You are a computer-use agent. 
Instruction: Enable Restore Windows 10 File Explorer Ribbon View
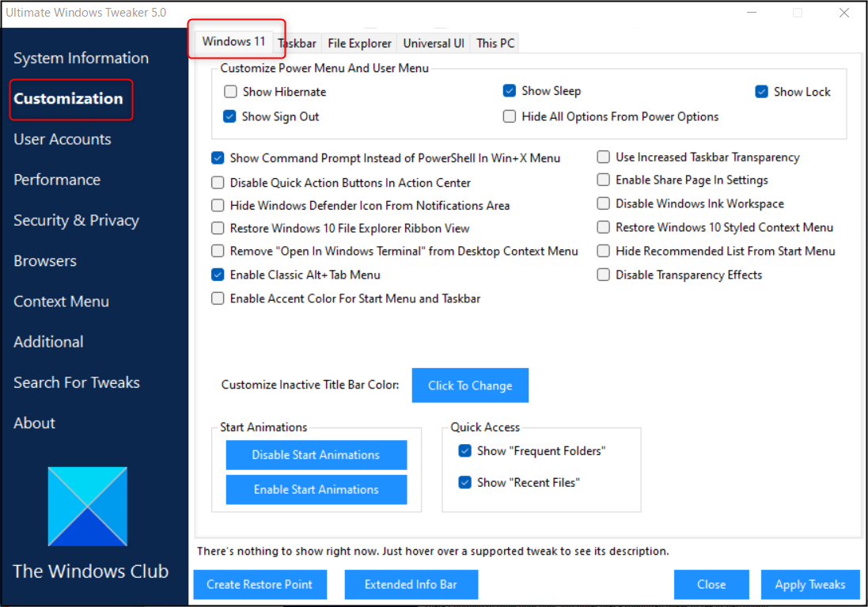pyautogui.click(x=218, y=228)
